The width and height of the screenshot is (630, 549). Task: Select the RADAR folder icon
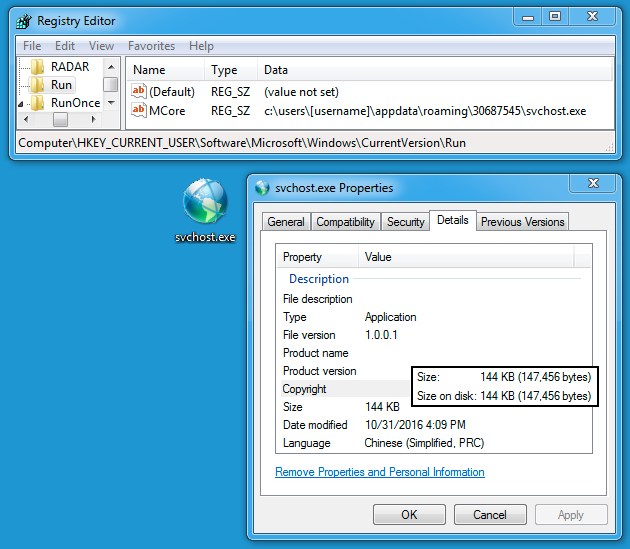38,67
